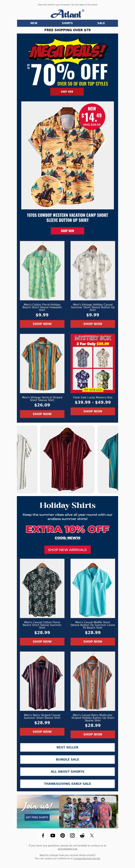Viewport: 135px width, 868px height.
Task: Click THANKSGIVING EARLY SALE button
Action: pos(67,784)
